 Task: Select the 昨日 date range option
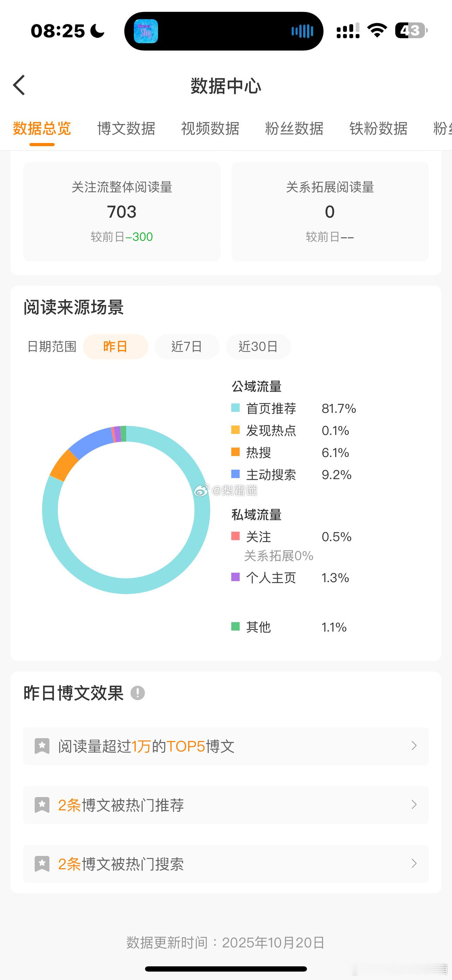115,347
